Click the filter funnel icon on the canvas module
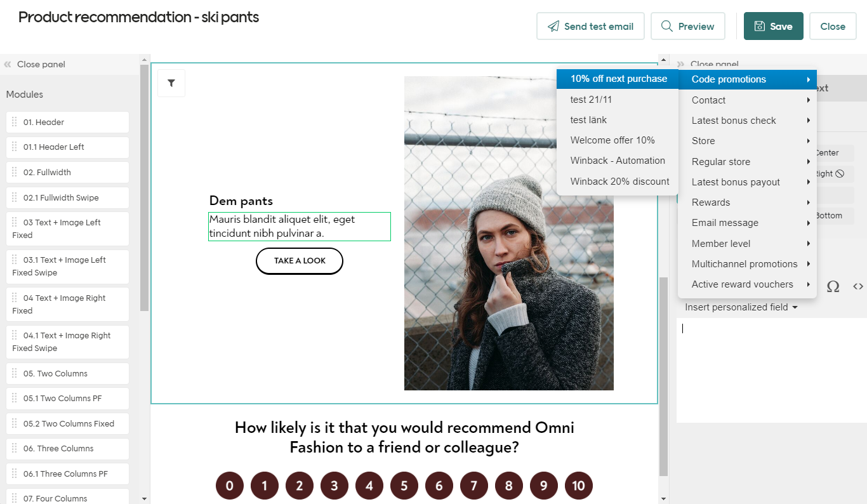The height and width of the screenshot is (504, 867). tap(171, 83)
